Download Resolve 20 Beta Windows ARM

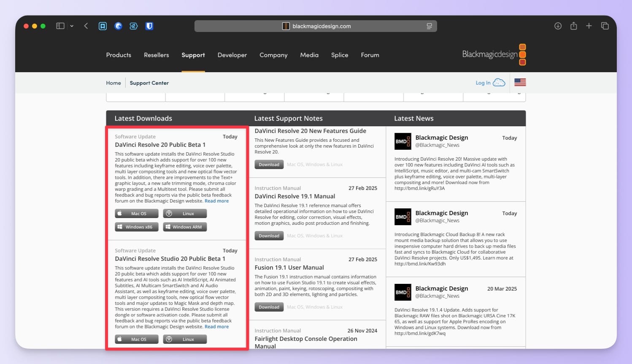coord(185,227)
